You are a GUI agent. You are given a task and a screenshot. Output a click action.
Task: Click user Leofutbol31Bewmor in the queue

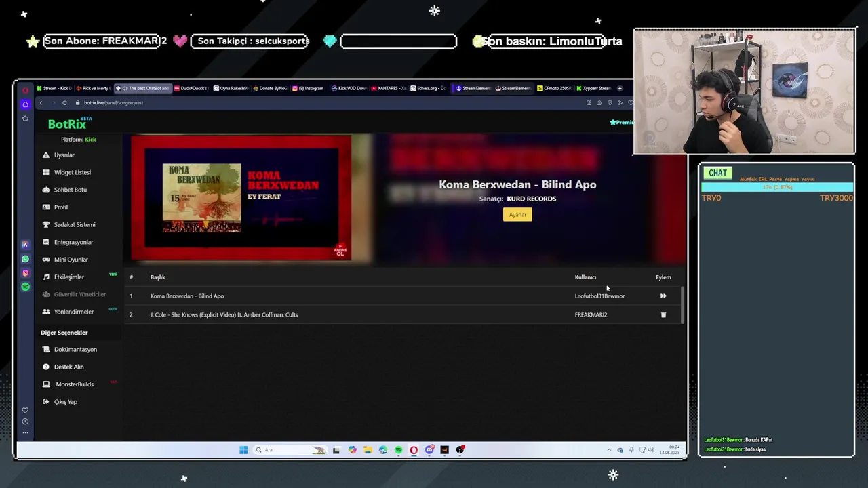599,296
